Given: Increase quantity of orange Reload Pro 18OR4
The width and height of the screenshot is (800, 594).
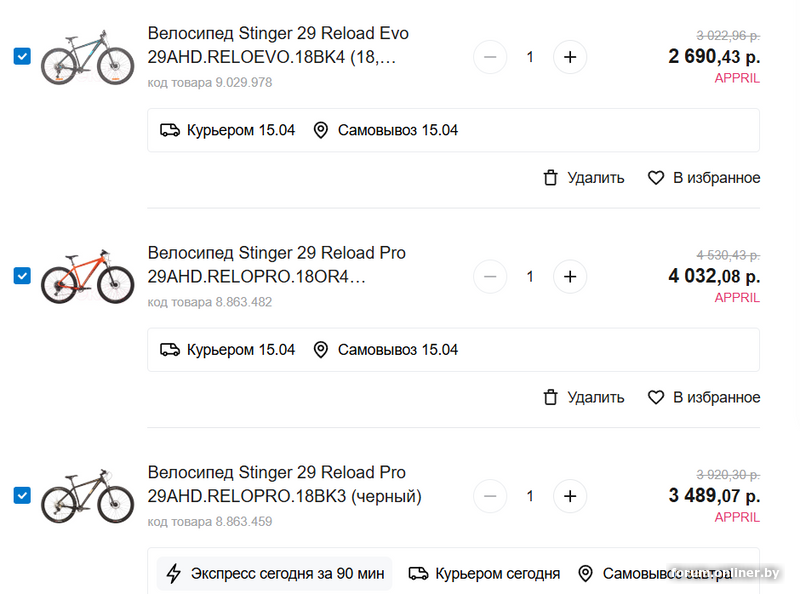Looking at the screenshot, I should coord(570,276).
